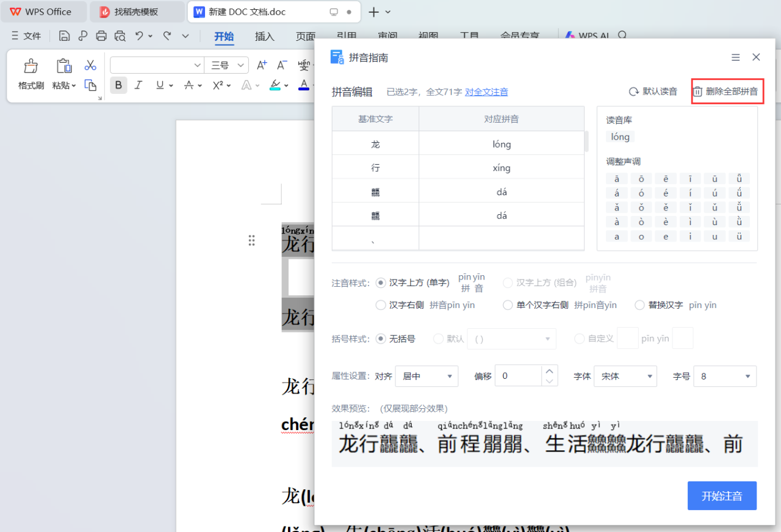Switch to the WPS Office home tab
Screen dimensions: 781x532
(43, 12)
